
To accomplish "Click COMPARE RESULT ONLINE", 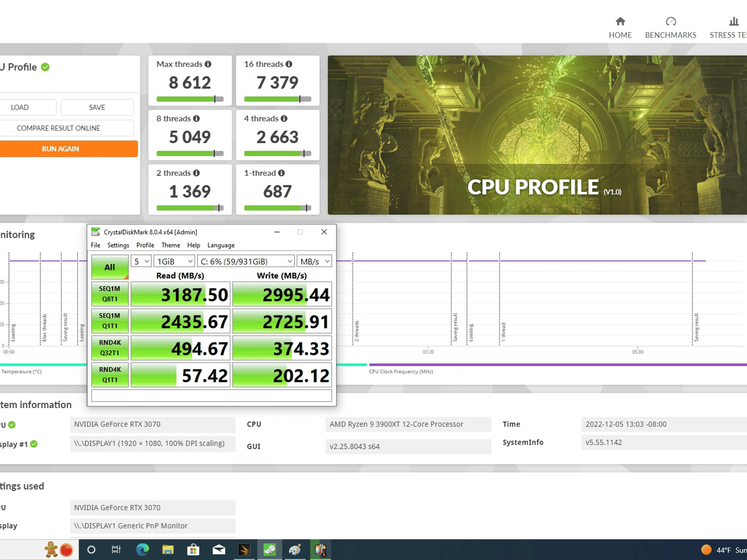I will (x=58, y=128).
